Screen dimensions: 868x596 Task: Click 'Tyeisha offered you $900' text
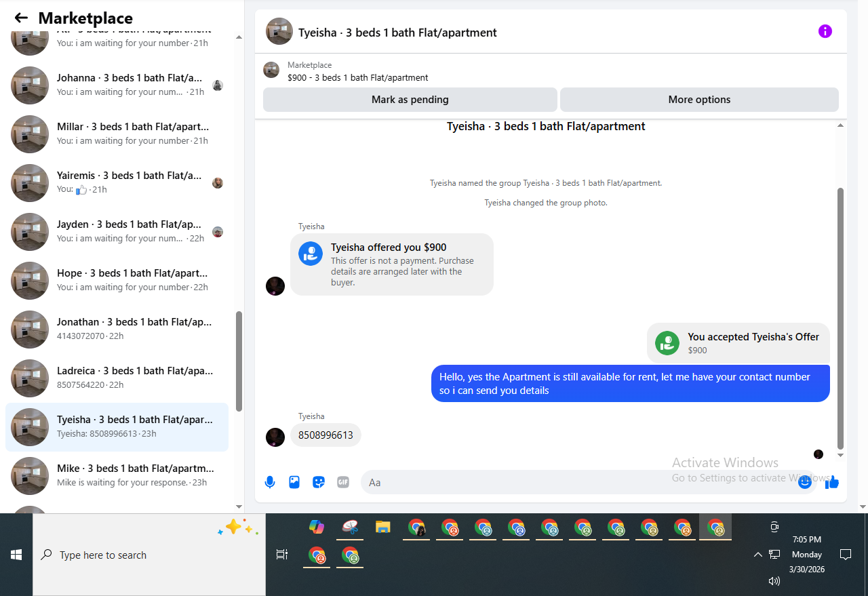point(389,247)
